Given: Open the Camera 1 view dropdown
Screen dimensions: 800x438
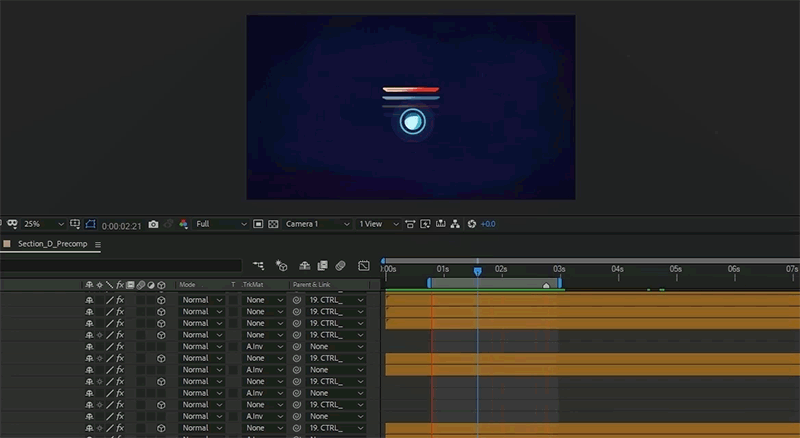Looking at the screenshot, I should tap(317, 224).
